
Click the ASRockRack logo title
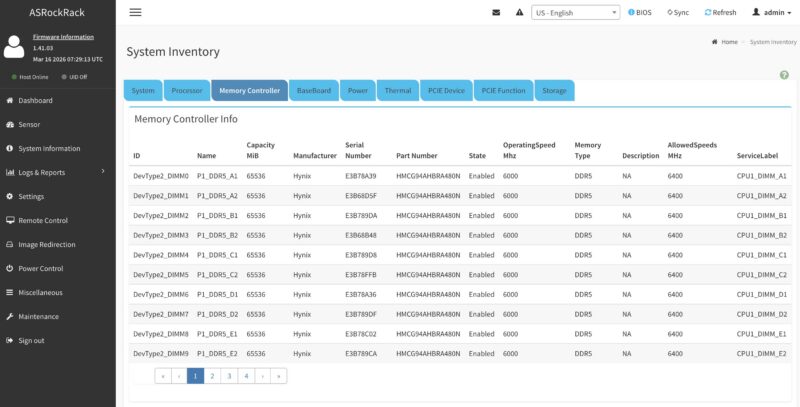click(57, 13)
